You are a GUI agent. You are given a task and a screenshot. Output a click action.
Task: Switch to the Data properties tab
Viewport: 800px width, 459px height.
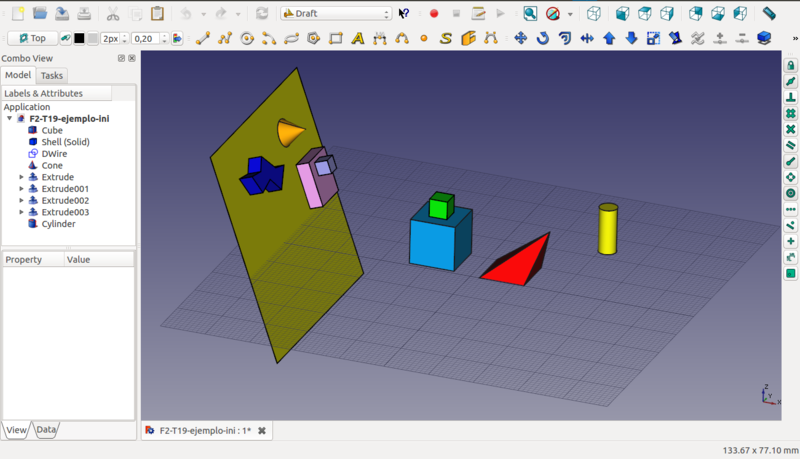pos(47,430)
